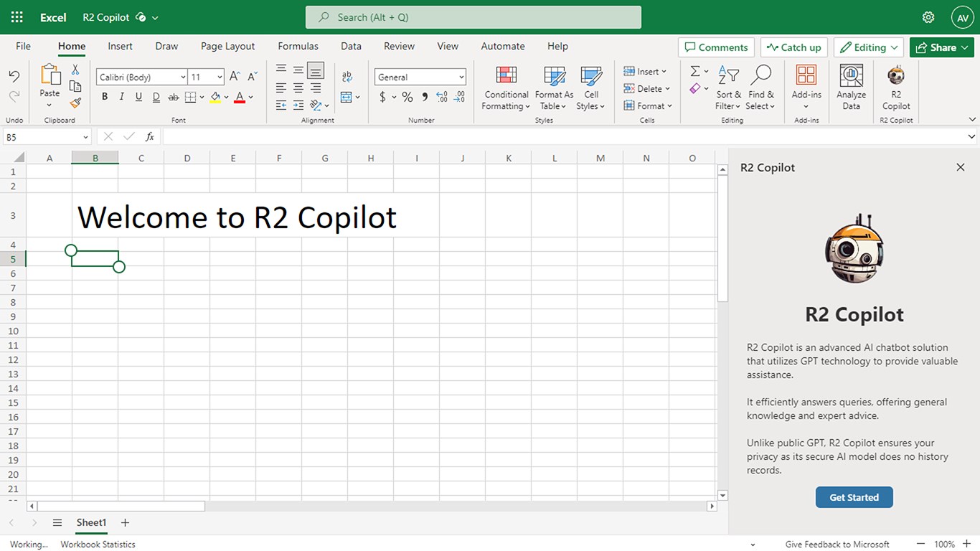The height and width of the screenshot is (551, 980).
Task: Select the Sheet1 tab
Action: point(91,523)
